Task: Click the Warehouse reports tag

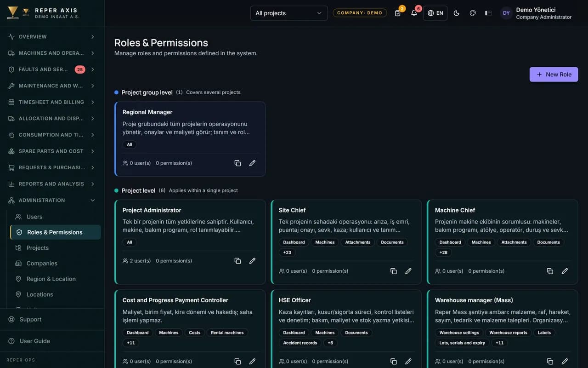Action: tap(508, 333)
